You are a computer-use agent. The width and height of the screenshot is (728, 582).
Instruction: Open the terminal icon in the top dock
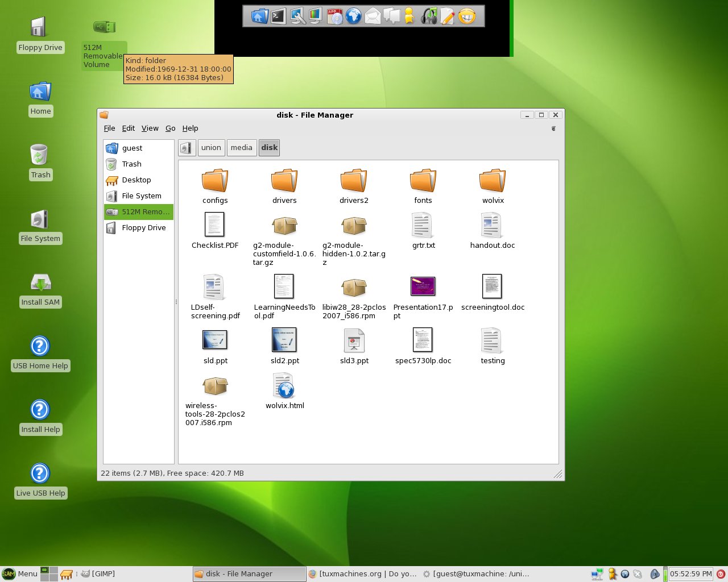(278, 16)
